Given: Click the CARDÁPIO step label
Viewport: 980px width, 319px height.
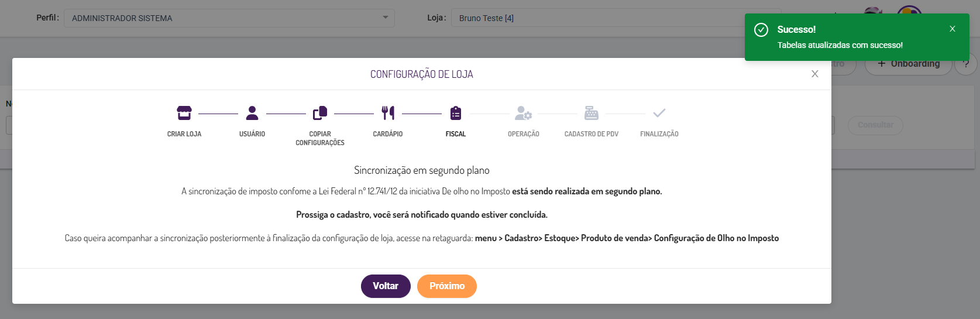Looking at the screenshot, I should (388, 134).
